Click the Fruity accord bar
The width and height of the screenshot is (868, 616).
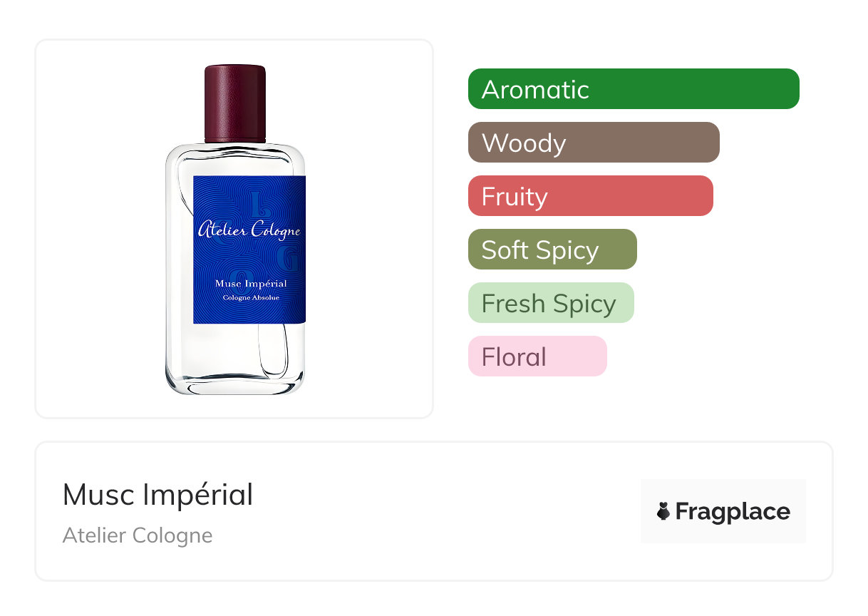pyautogui.click(x=591, y=196)
